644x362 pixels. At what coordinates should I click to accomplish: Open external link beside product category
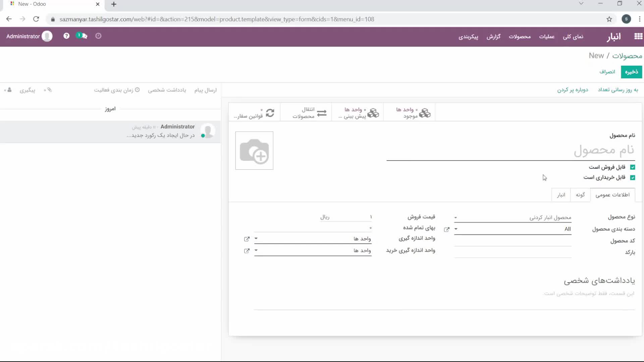[x=446, y=229]
